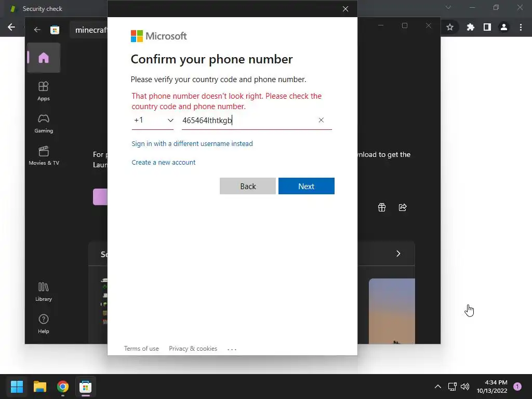Open Help in the Store sidebar
This screenshot has width=532, height=399.
pyautogui.click(x=44, y=324)
